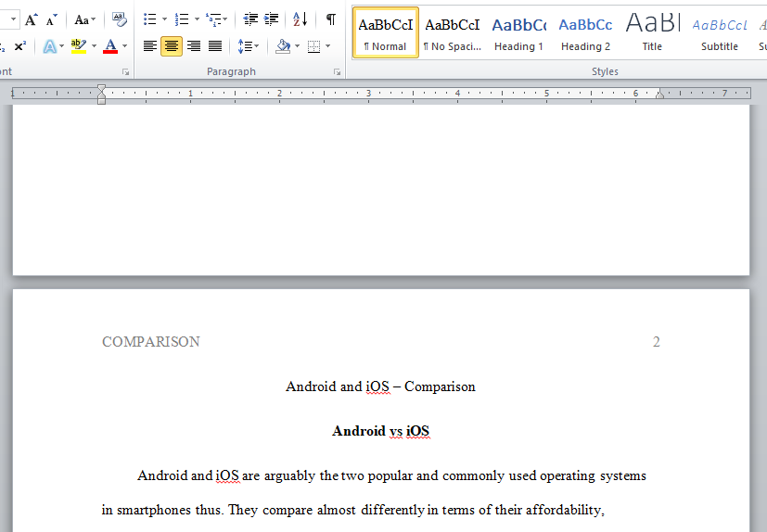Apply superscript formatting

(x=20, y=46)
